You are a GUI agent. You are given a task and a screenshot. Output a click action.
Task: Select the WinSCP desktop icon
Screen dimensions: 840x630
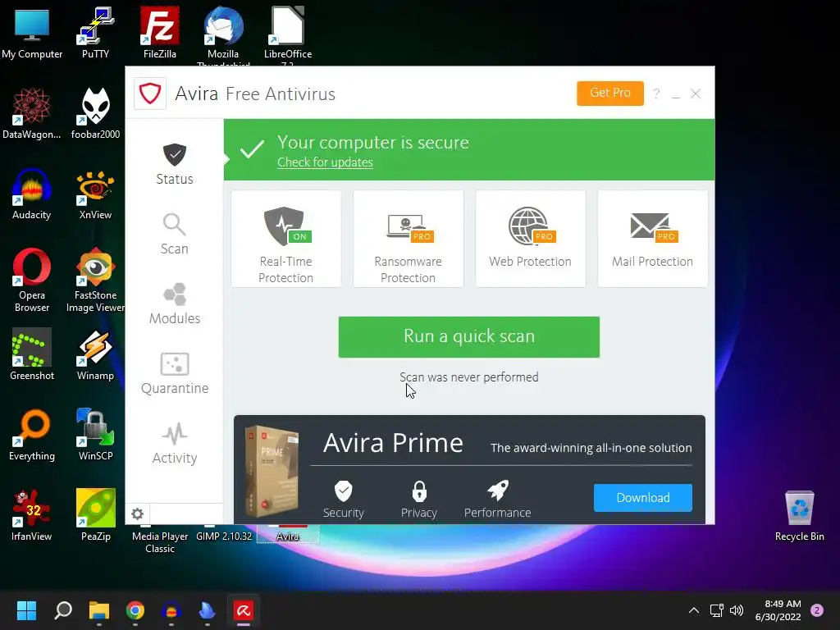95,435
